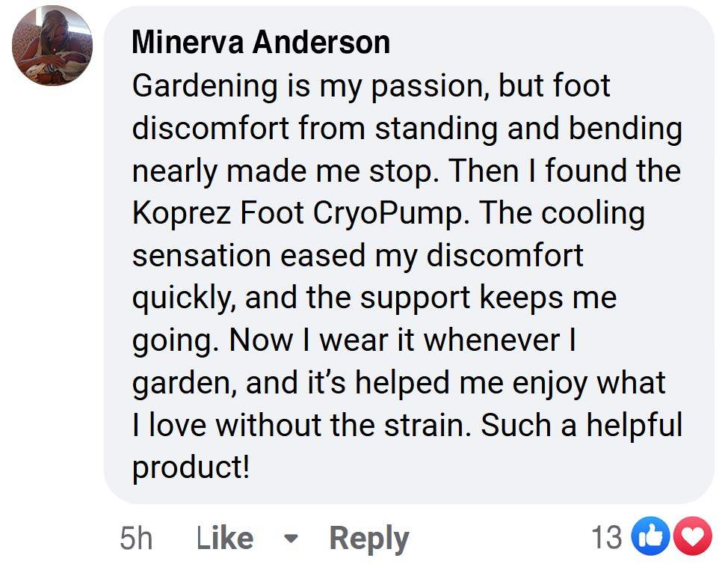Reply to Minerva Anderson's comment
This screenshot has width=728, height=570.
point(369,539)
